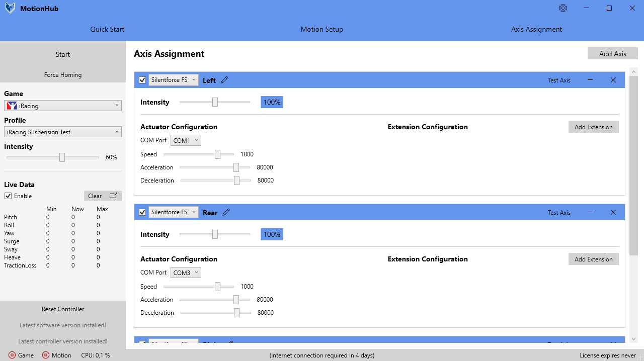Click the Game status indicator icon
Screen dimensions: 644x361
coord(12,355)
